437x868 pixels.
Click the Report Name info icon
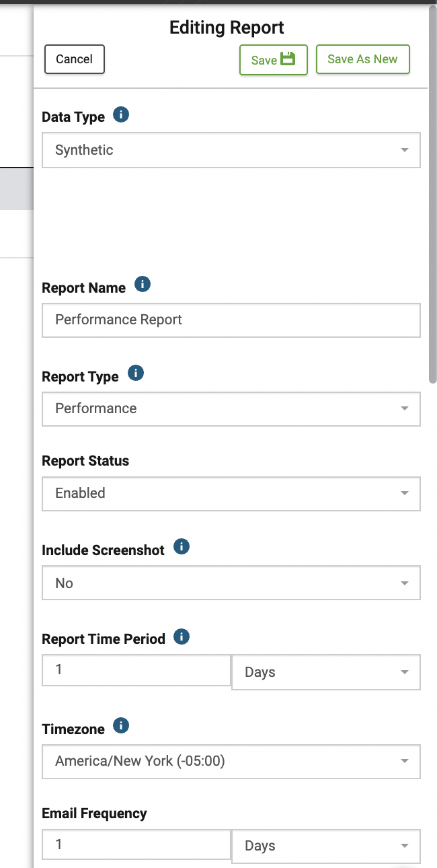(x=143, y=285)
